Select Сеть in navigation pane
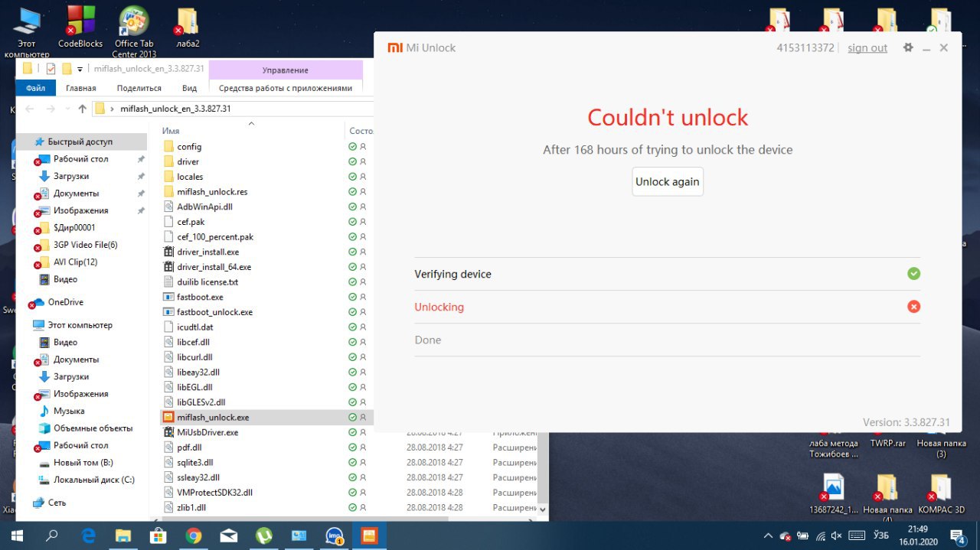980x550 pixels. pos(57,503)
